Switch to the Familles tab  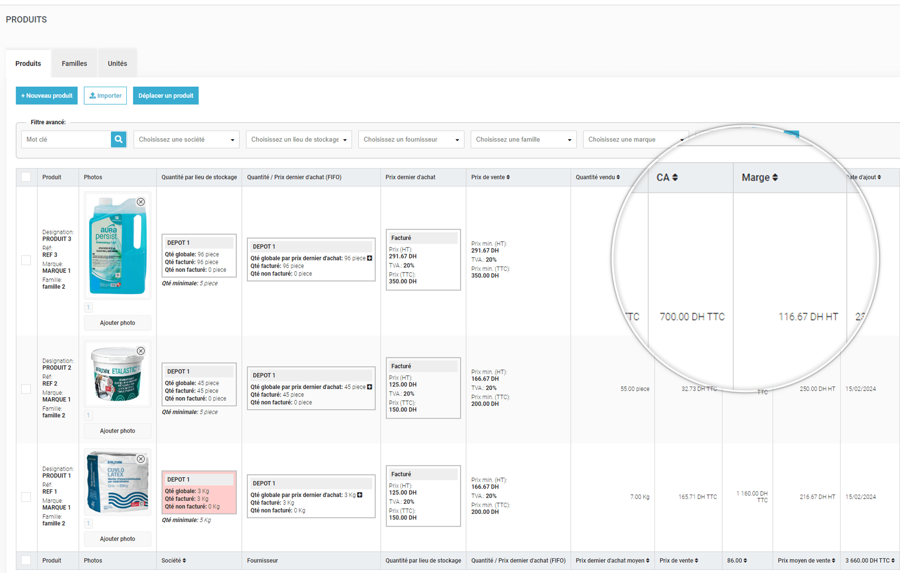pyautogui.click(x=74, y=63)
